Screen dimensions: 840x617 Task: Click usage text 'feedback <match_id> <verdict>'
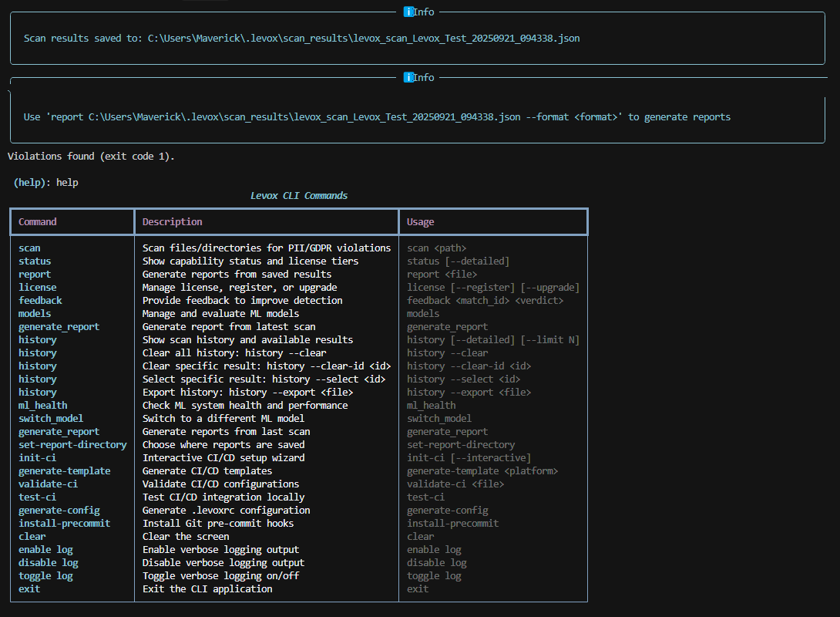pos(486,300)
